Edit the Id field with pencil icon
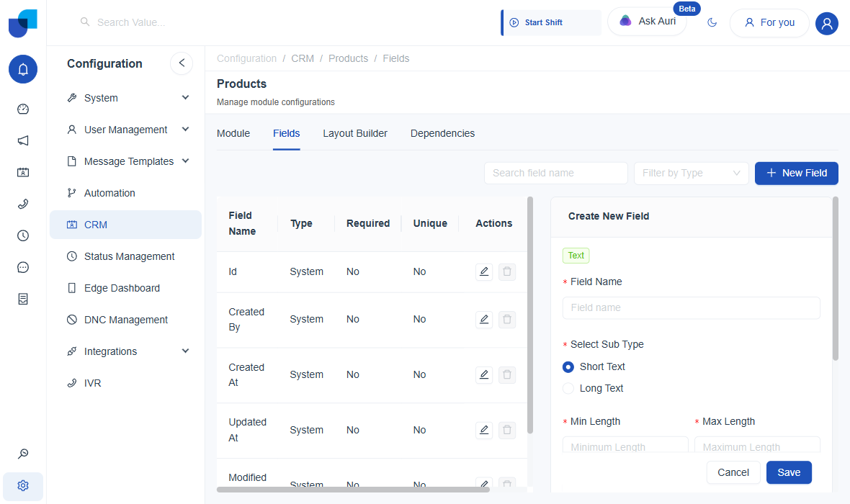850x504 pixels. click(484, 271)
